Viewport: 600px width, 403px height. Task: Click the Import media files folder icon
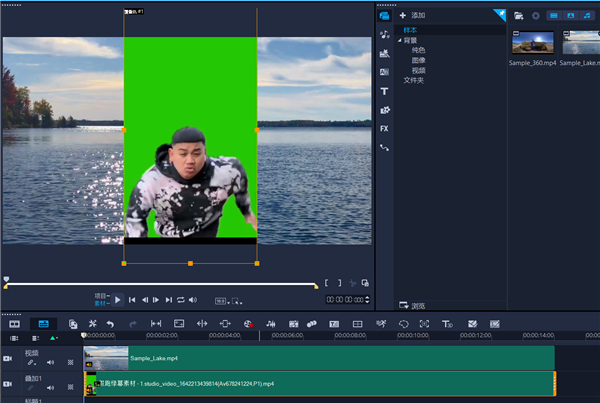pos(519,15)
